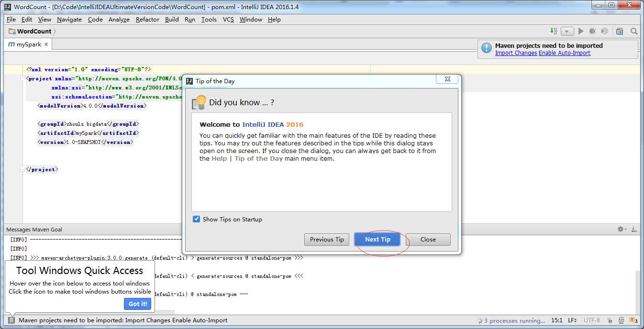Click the Close button in Tip dialog
The image size is (644, 329).
pos(428,240)
